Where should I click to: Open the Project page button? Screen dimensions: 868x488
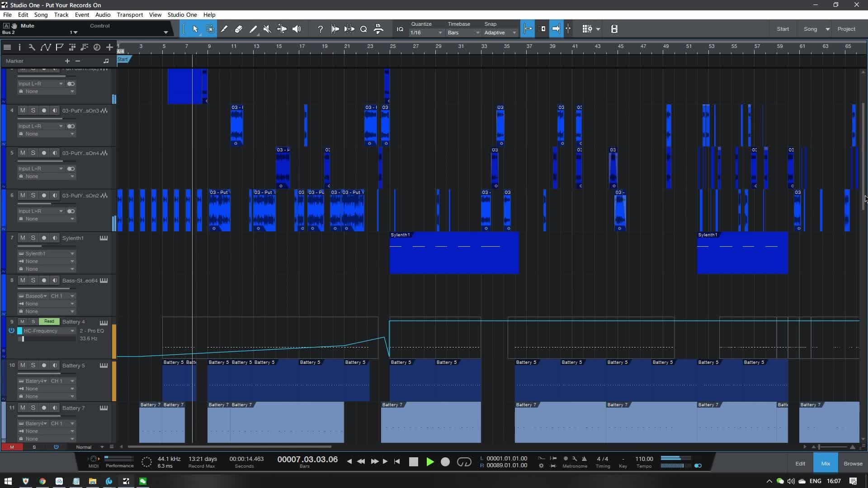[x=846, y=29]
